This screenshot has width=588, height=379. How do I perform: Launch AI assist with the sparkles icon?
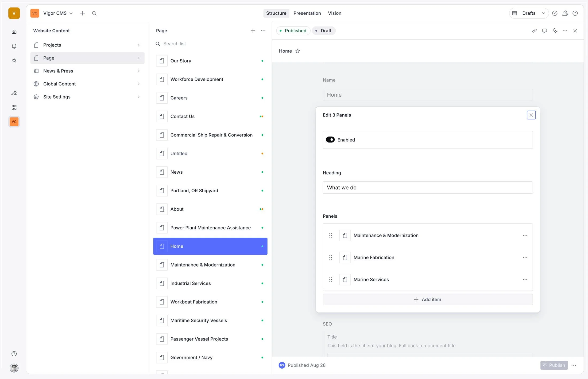point(555,30)
